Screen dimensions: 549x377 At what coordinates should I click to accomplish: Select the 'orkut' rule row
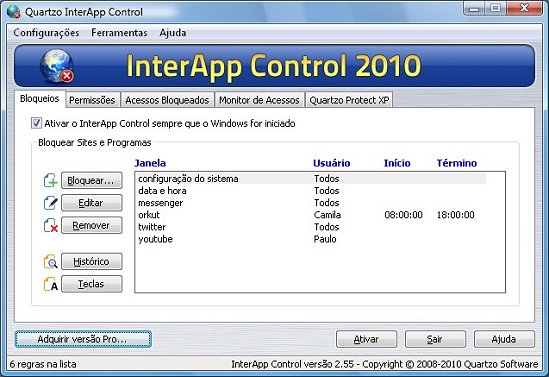click(311, 215)
